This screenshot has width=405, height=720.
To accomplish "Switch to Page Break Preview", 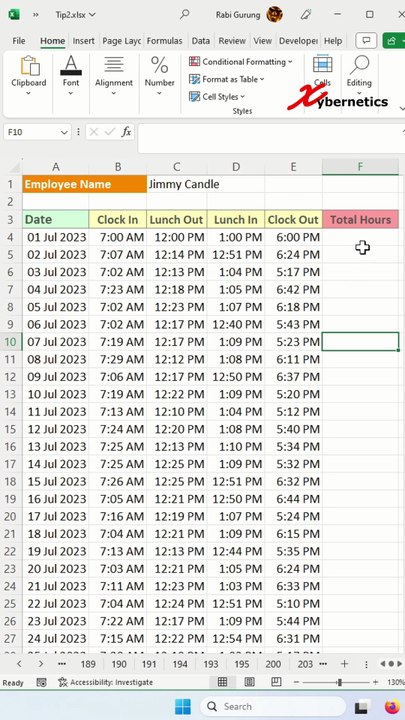I will click(276, 682).
